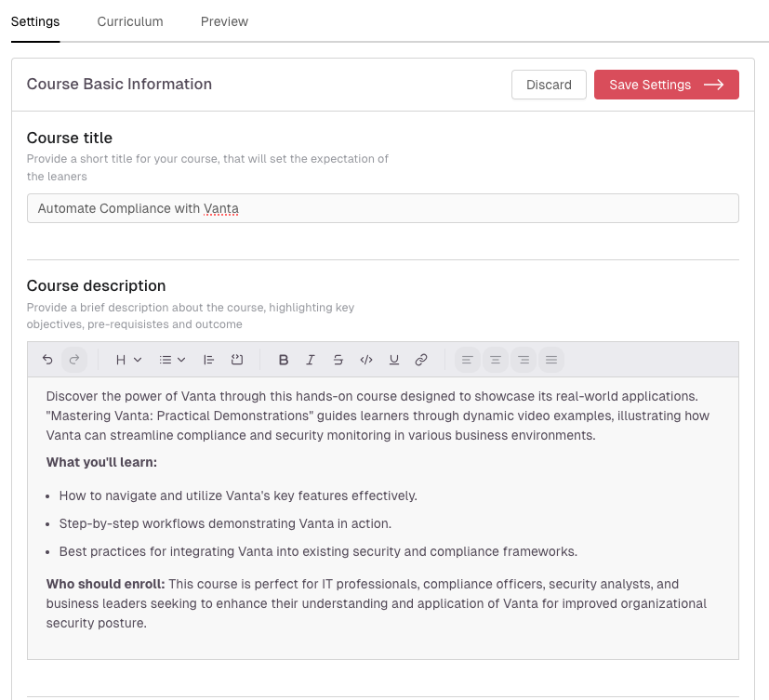Click the undo icon in editor toolbar
This screenshot has width=769, height=700.
(47, 360)
